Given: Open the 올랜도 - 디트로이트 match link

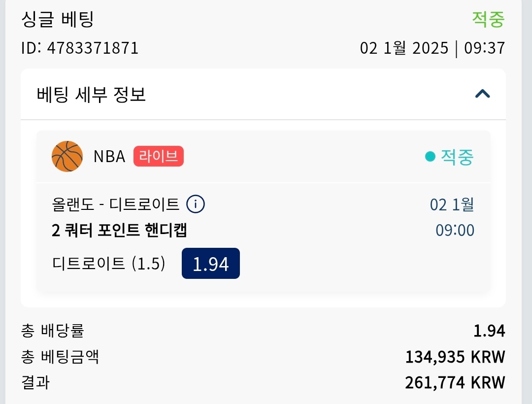Looking at the screenshot, I should 115,204.
